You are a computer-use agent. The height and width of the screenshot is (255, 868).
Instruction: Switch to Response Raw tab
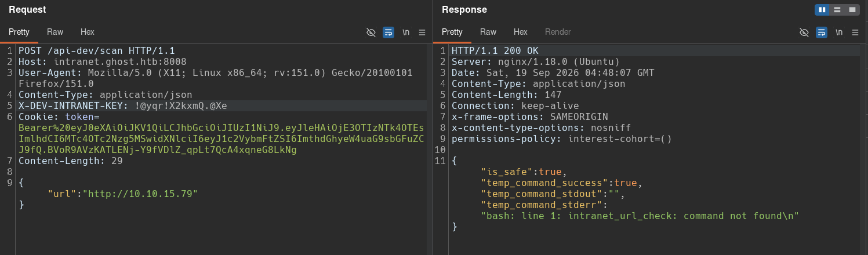pos(488,32)
